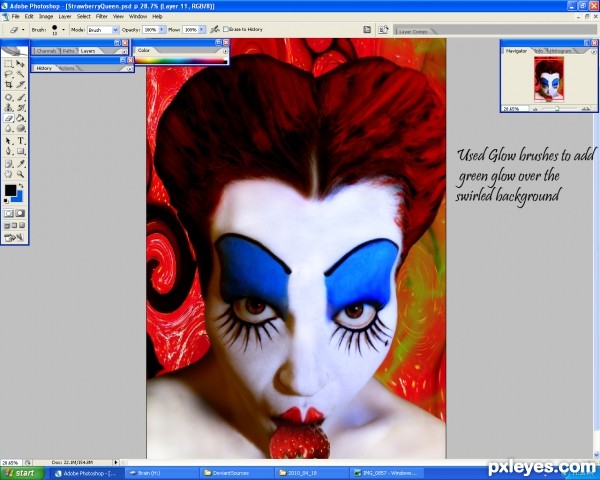The image size is (600, 480).
Task: Select Full Screen Mode with Menu Bar
Action: coord(14,225)
